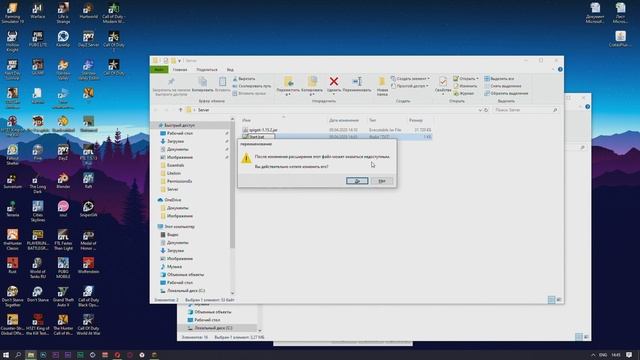This screenshot has height=360, width=640.
Task: Open Windows Start menu
Action: (x=6, y=355)
